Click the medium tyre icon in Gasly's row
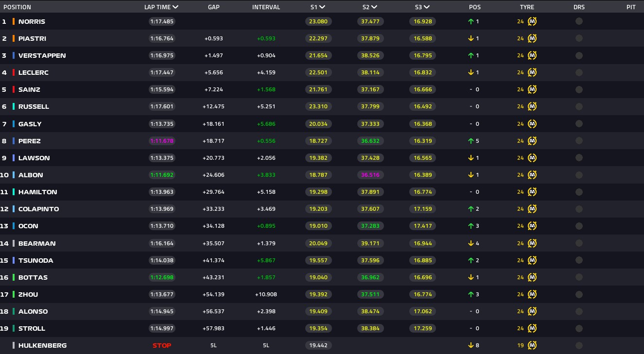The image size is (644, 354). (x=532, y=124)
